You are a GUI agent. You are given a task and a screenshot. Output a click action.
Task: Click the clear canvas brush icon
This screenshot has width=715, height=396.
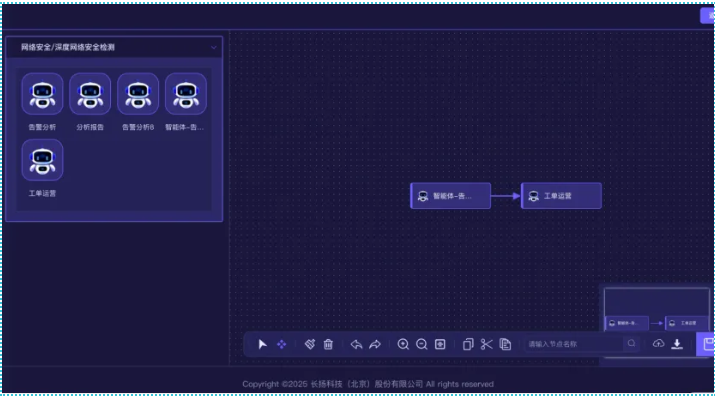[310, 344]
